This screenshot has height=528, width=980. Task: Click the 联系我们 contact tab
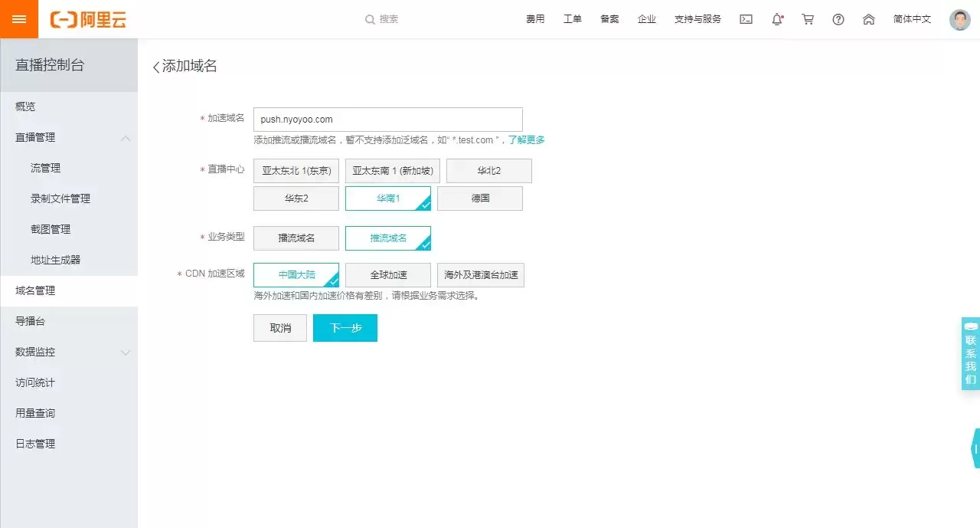coord(971,353)
